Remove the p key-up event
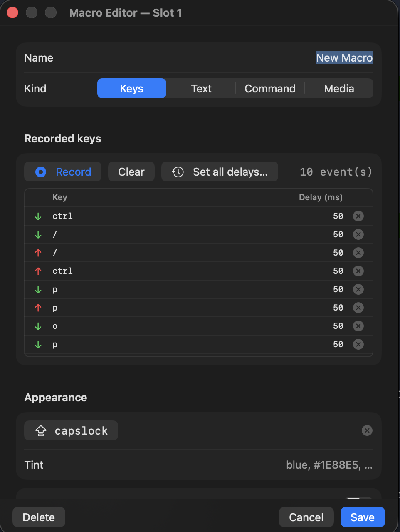 [x=358, y=308]
